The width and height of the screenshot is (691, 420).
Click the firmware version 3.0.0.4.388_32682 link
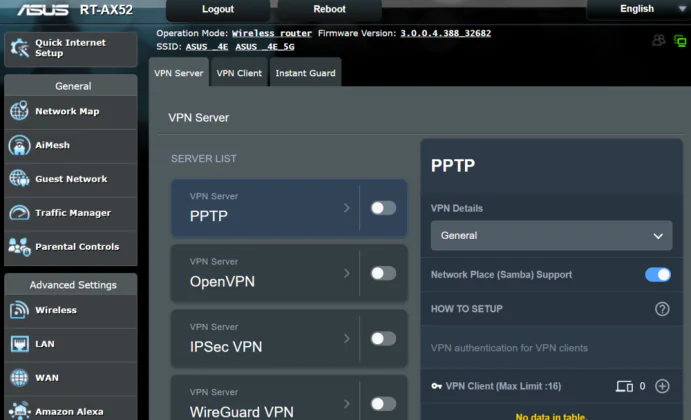(446, 33)
